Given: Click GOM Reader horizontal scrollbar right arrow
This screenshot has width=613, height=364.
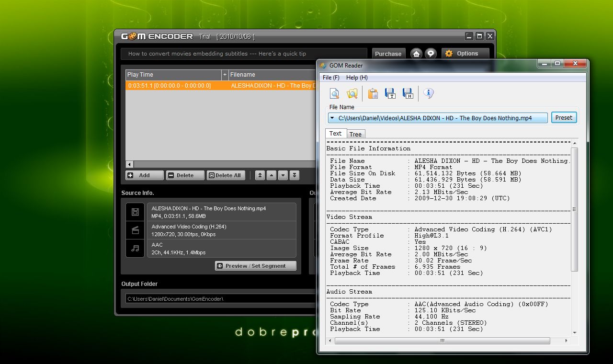Looking at the screenshot, I should [x=566, y=341].
